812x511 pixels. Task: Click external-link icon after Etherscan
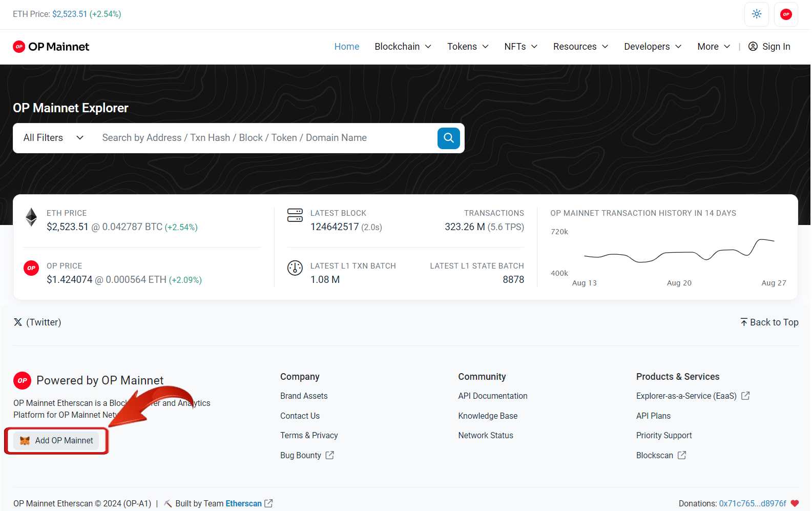point(268,503)
